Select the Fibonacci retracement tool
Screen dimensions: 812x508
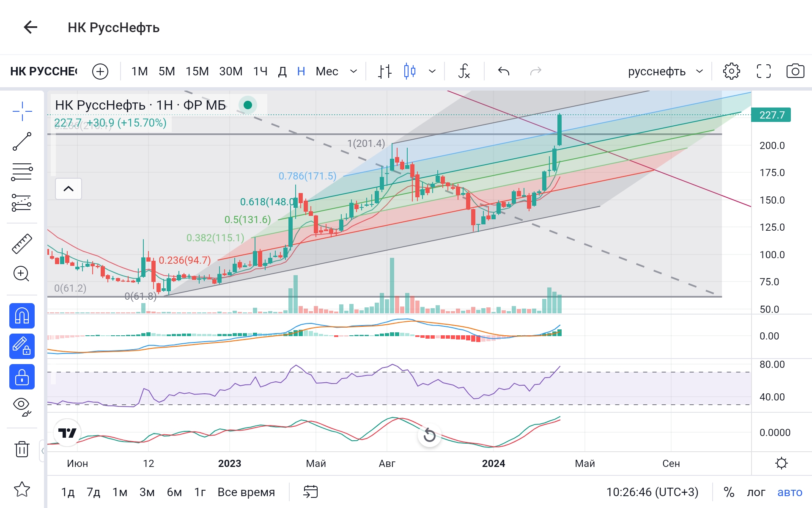click(22, 172)
